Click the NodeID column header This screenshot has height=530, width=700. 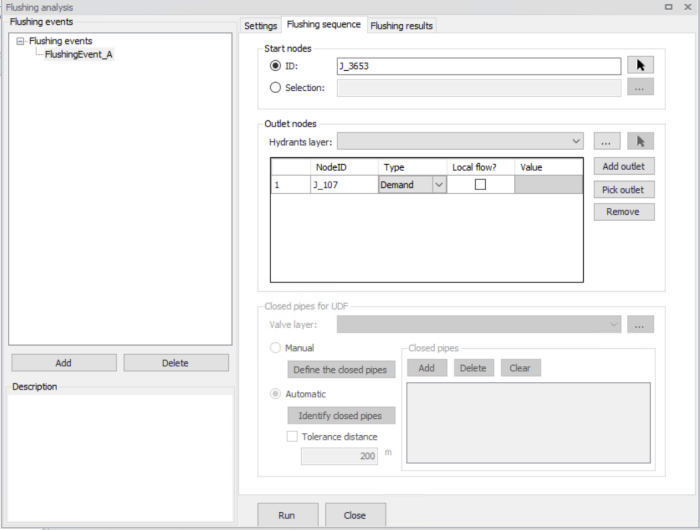344,167
